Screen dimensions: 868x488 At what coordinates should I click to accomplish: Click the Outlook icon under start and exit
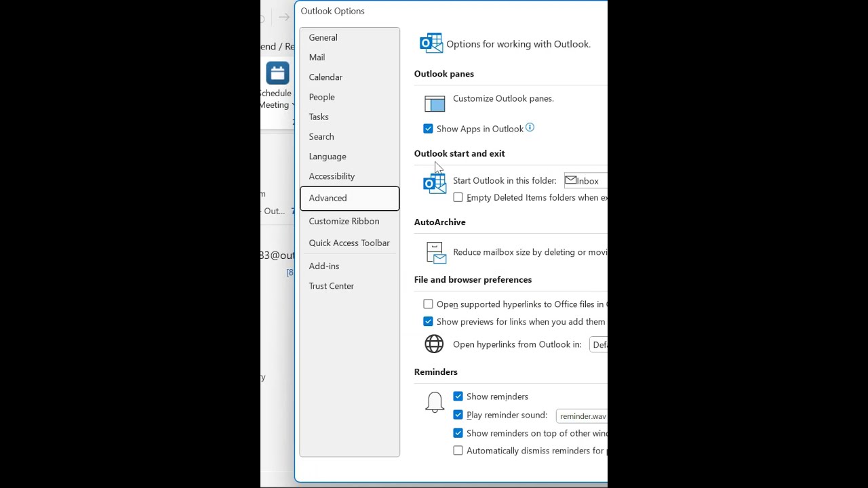tap(435, 183)
